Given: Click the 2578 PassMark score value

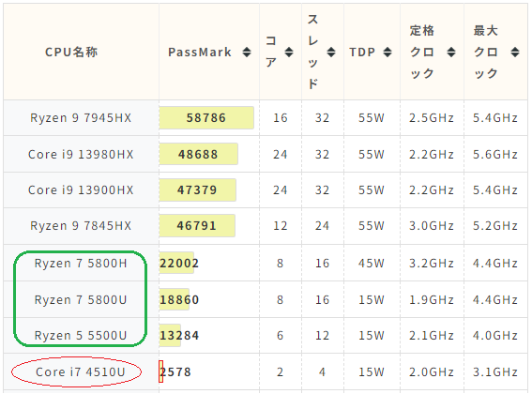Looking at the screenshot, I should click(x=175, y=371).
